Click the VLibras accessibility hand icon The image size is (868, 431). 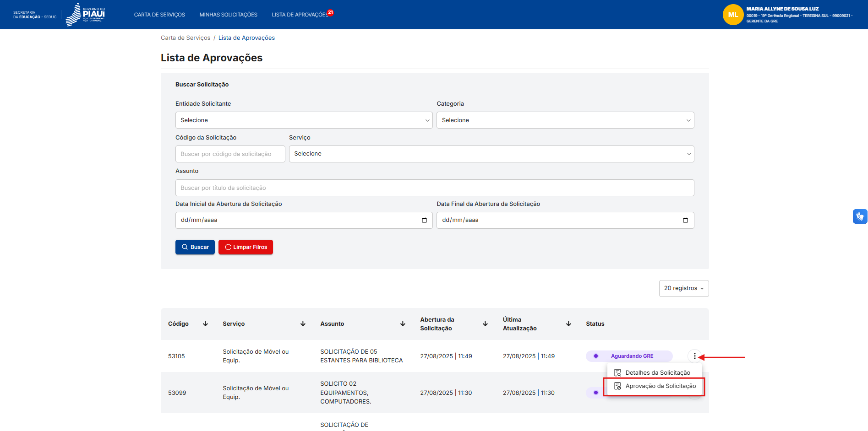(860, 216)
